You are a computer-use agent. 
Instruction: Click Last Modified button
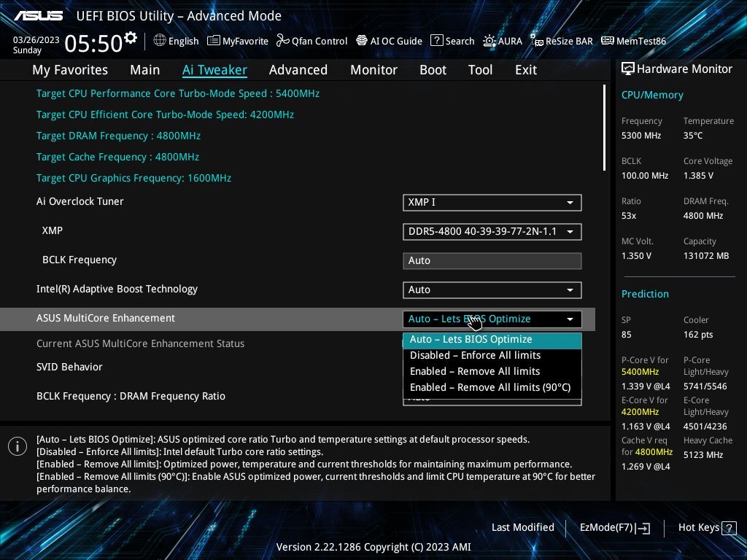pyautogui.click(x=522, y=528)
